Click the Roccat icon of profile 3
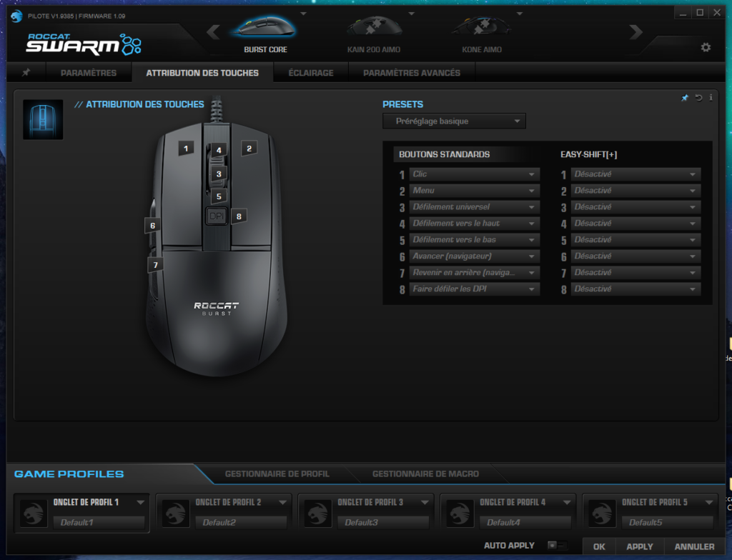The height and width of the screenshot is (560, 732). 318,514
